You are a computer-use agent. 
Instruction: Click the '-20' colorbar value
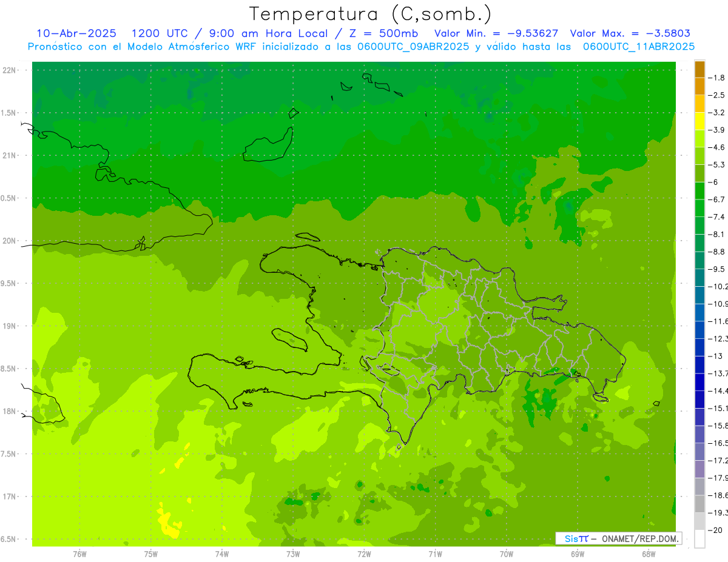[x=715, y=530]
